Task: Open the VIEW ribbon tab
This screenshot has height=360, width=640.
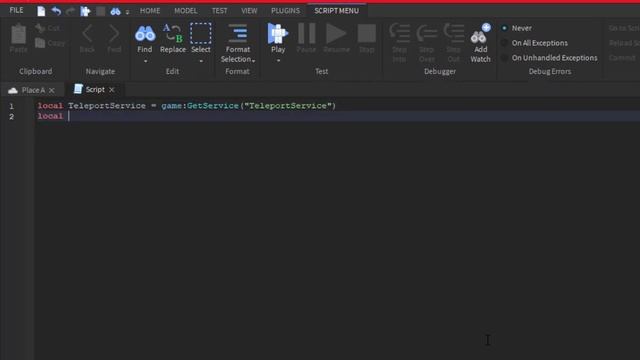Action: click(249, 11)
